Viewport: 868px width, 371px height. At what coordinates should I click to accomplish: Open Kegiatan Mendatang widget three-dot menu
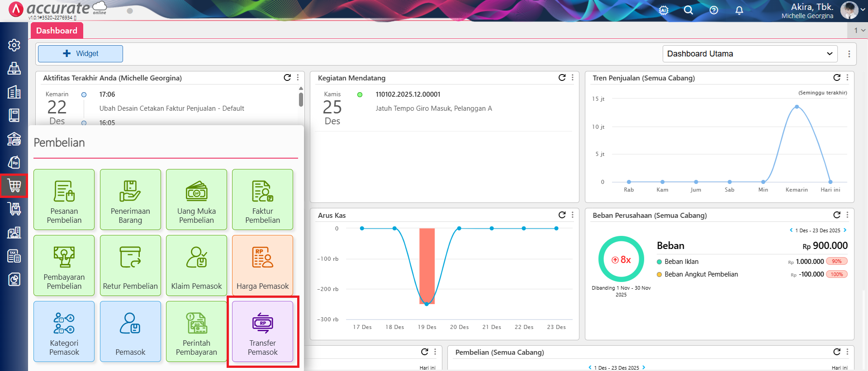(573, 78)
